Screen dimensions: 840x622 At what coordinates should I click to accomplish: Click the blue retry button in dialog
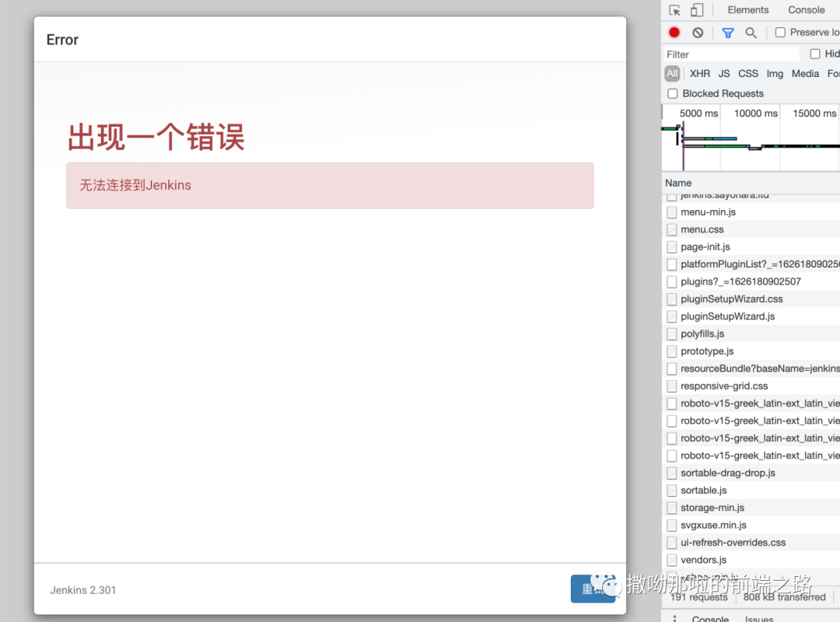coord(593,589)
